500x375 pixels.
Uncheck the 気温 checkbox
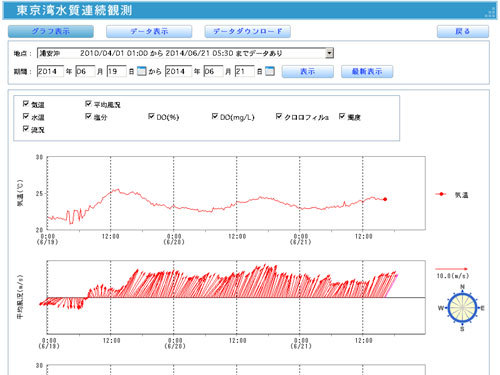point(26,104)
